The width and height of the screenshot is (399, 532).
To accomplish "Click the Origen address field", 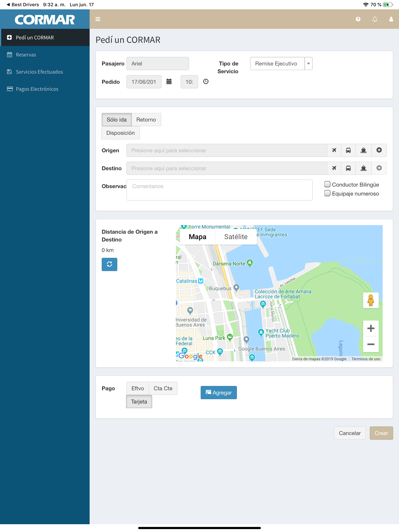I will click(x=227, y=150).
